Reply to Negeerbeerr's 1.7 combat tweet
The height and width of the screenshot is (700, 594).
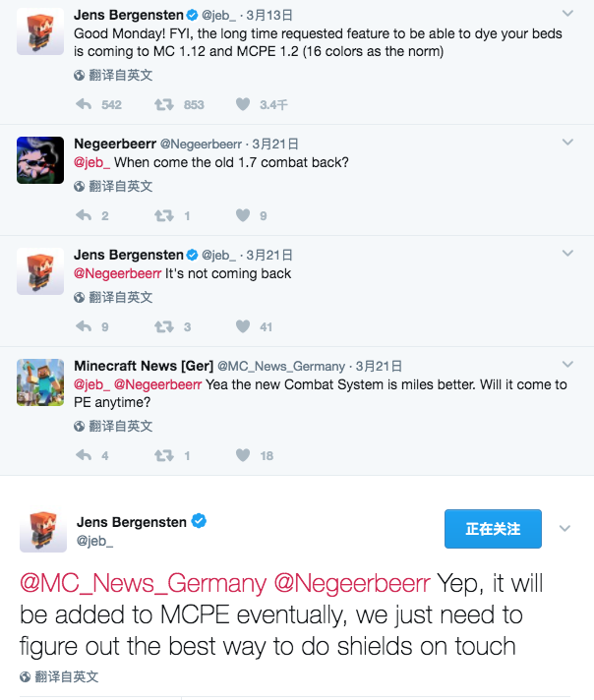tap(84, 215)
